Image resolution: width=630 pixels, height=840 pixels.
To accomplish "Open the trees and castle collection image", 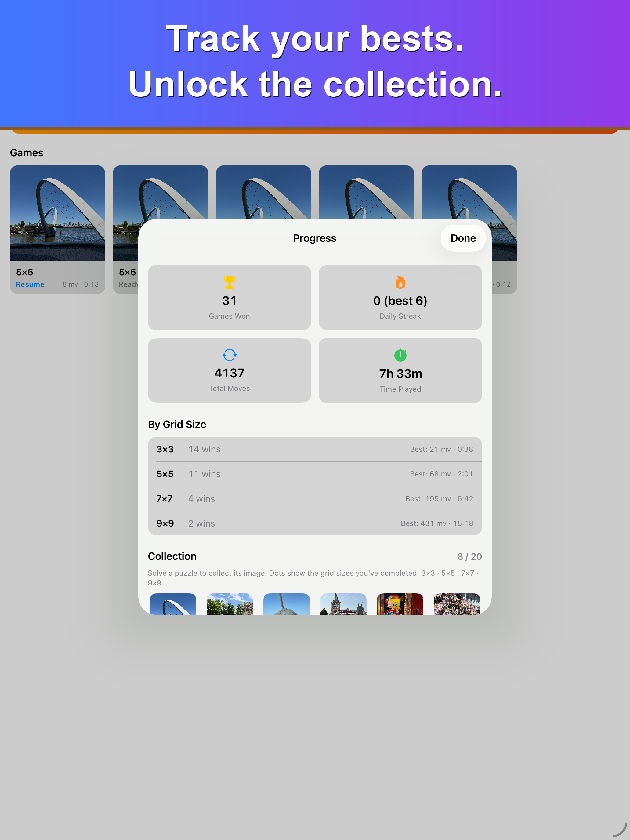I will tap(230, 604).
